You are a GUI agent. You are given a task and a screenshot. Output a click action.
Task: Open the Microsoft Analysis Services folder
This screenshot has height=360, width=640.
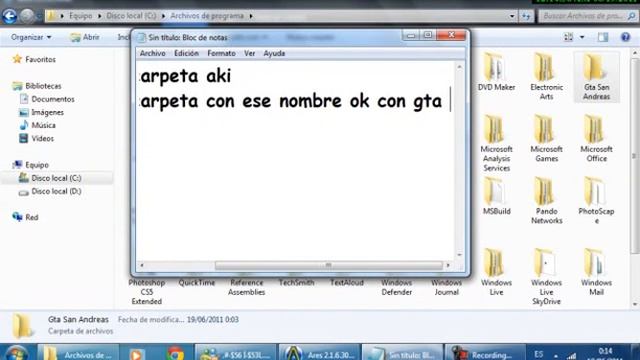[x=496, y=143]
